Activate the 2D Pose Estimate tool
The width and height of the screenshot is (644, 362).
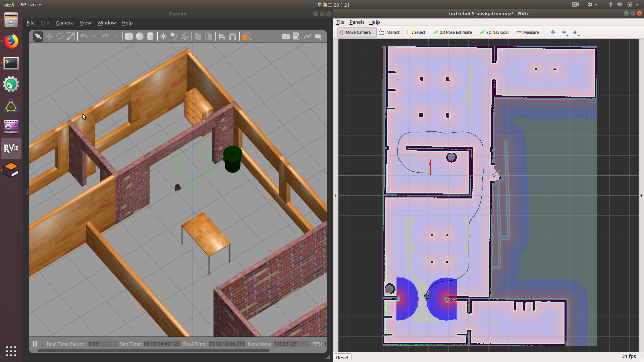452,33
